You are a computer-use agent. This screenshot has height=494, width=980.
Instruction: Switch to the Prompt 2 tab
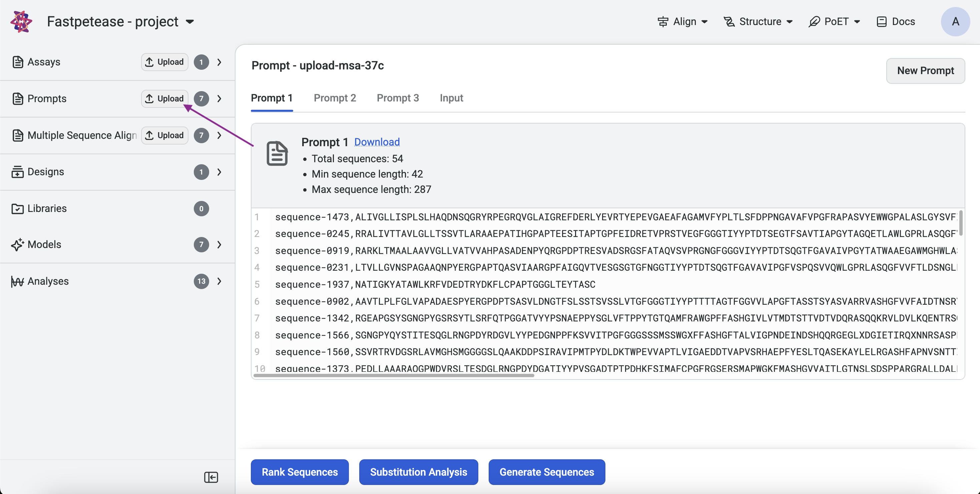tap(335, 98)
